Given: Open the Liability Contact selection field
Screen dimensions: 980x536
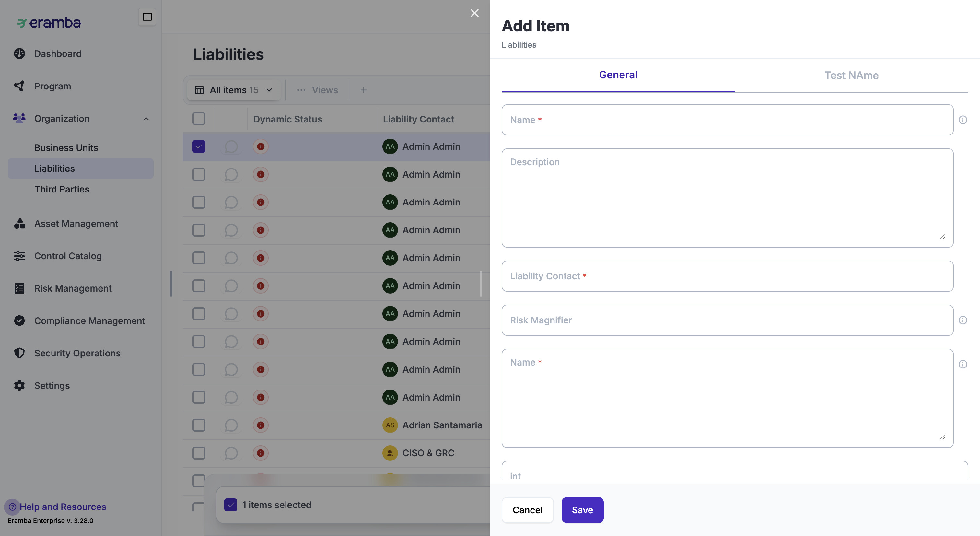Looking at the screenshot, I should [x=727, y=276].
